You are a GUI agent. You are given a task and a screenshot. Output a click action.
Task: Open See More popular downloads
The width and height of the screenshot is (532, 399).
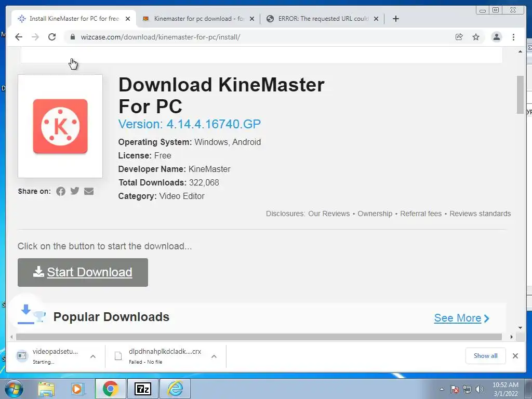(x=461, y=318)
